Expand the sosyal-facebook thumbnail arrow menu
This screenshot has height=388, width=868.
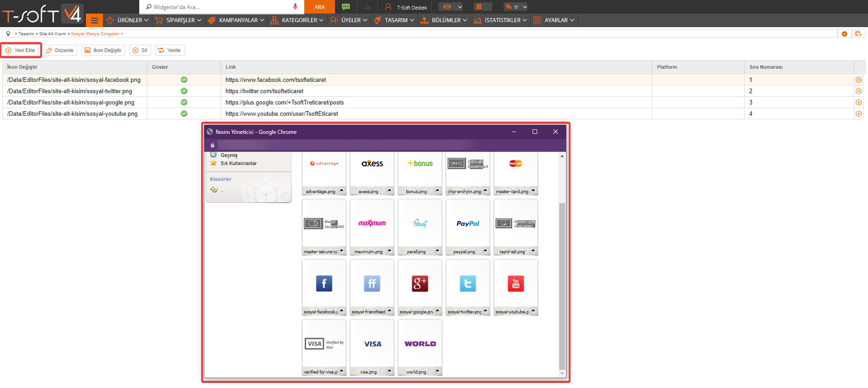coord(342,311)
